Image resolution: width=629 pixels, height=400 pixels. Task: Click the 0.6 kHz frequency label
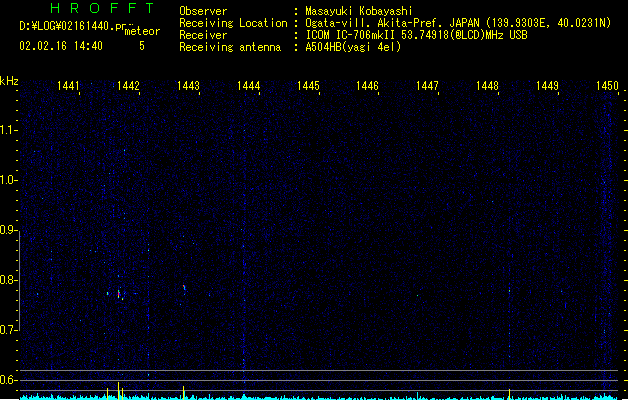click(8, 380)
